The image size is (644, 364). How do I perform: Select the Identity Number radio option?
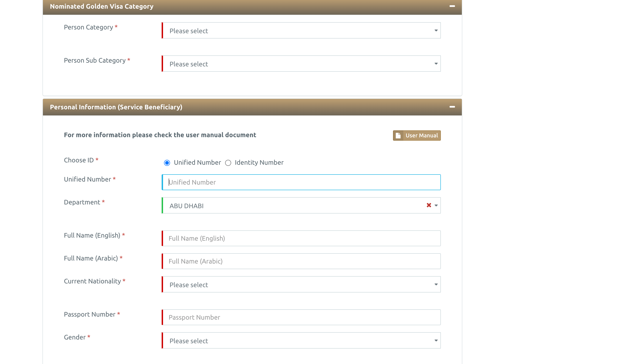[228, 163]
